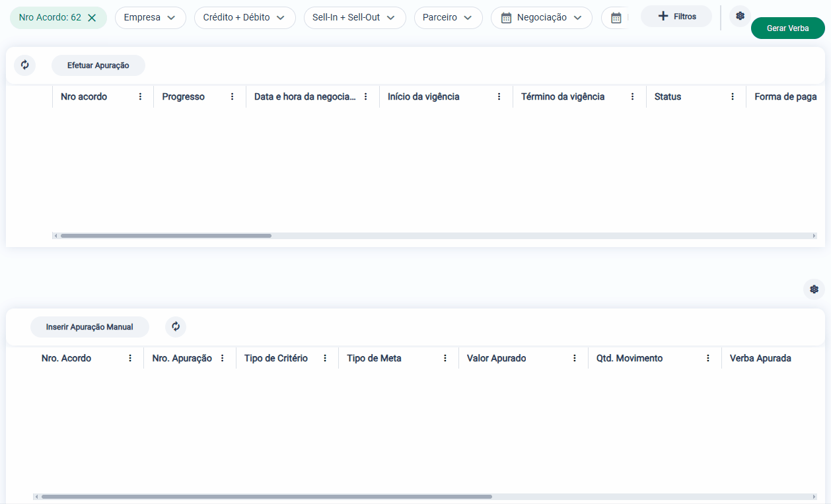Click the Gerar Verba button
This screenshot has height=504, width=831.
(787, 28)
